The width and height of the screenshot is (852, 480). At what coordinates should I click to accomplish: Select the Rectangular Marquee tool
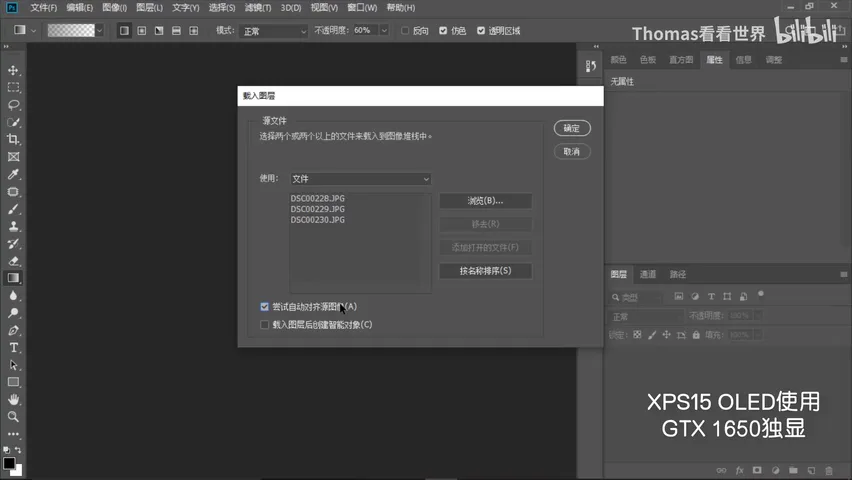14,88
